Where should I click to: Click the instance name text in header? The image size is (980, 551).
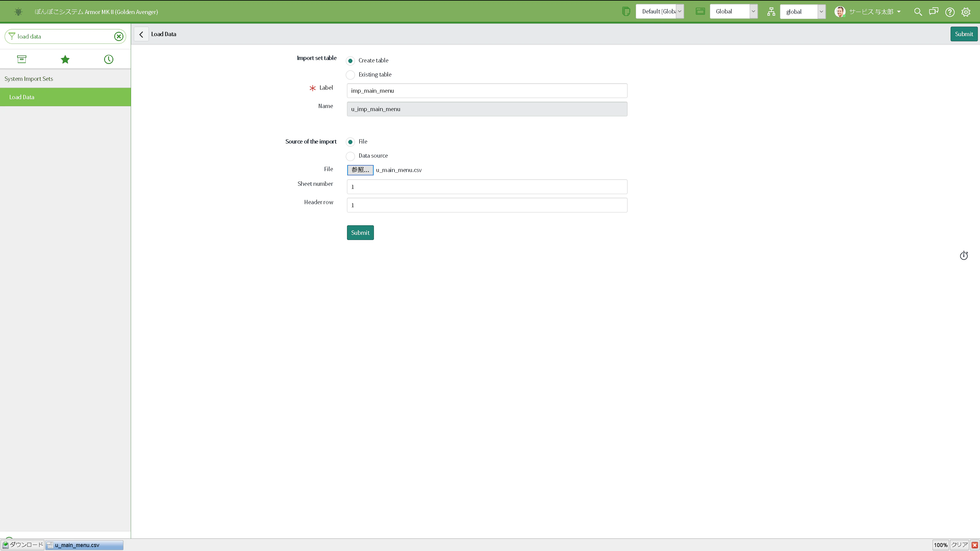tap(96, 12)
